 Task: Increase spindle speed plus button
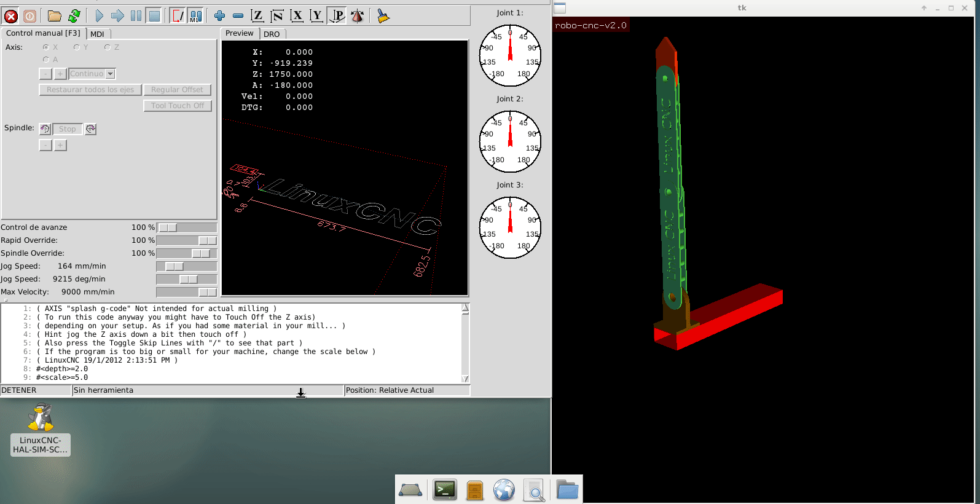[60, 145]
